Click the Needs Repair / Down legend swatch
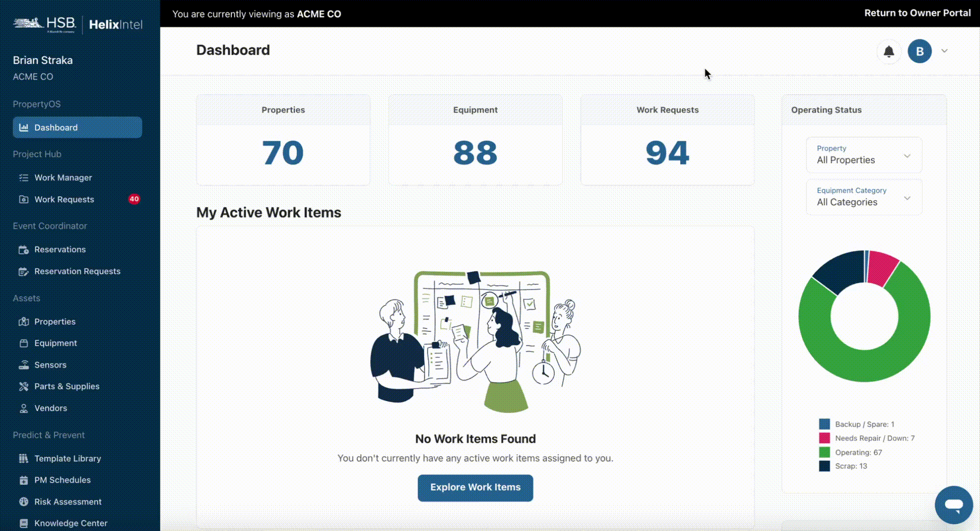 point(824,438)
